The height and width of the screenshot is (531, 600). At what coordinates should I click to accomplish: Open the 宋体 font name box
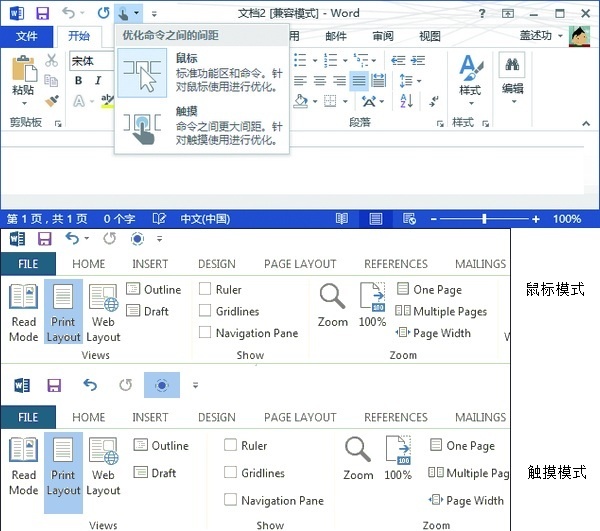[92, 61]
